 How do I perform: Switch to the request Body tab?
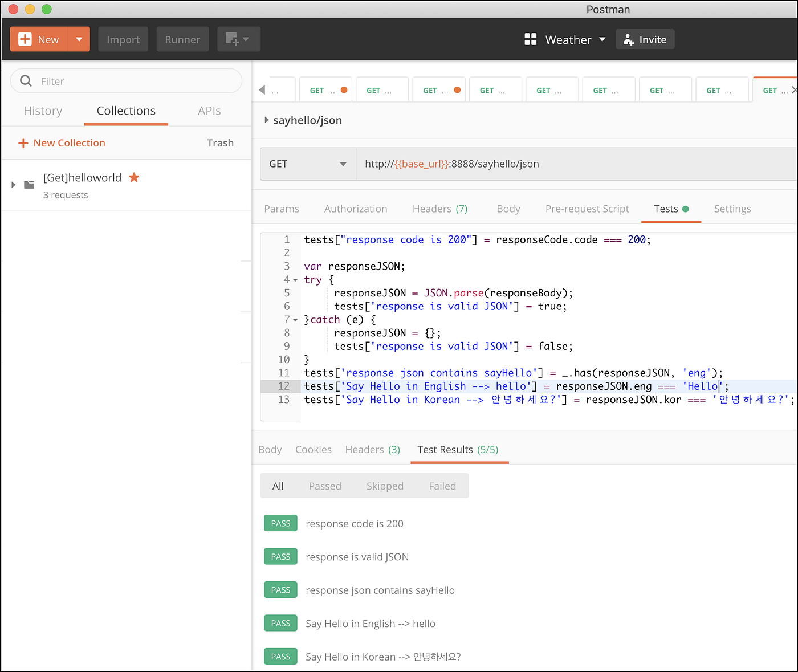pyautogui.click(x=508, y=209)
